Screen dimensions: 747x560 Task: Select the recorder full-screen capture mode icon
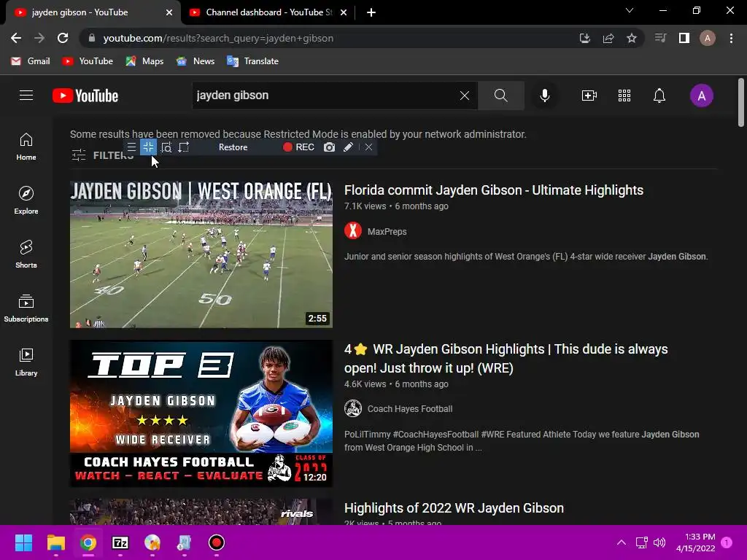(148, 147)
